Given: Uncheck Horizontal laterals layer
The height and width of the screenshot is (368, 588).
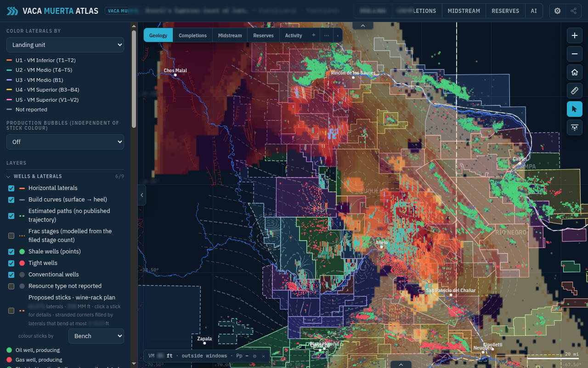Looking at the screenshot, I should (11, 188).
